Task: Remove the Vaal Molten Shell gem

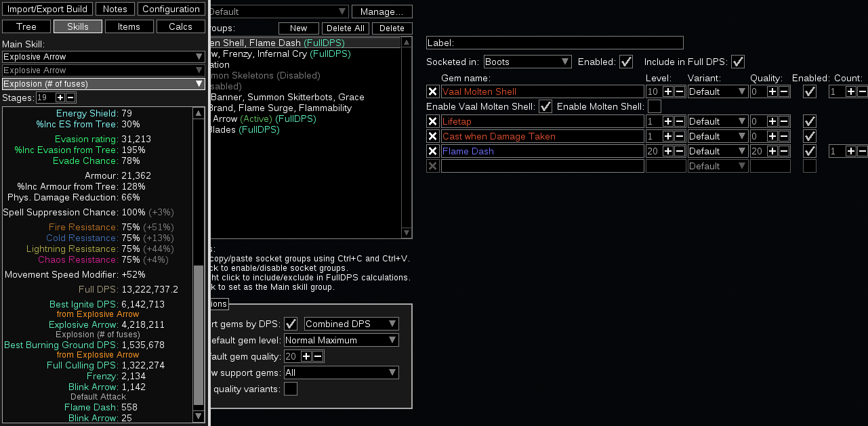Action: click(x=432, y=91)
